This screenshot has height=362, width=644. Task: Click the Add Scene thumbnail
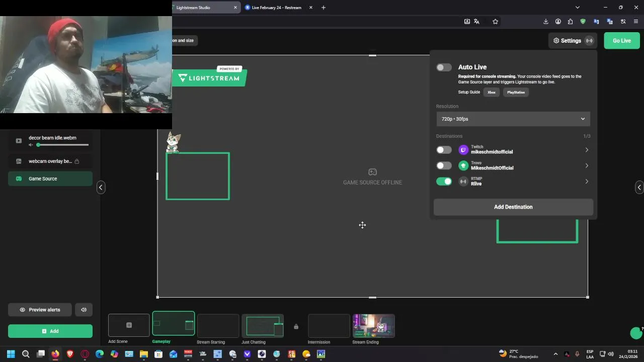(129, 325)
